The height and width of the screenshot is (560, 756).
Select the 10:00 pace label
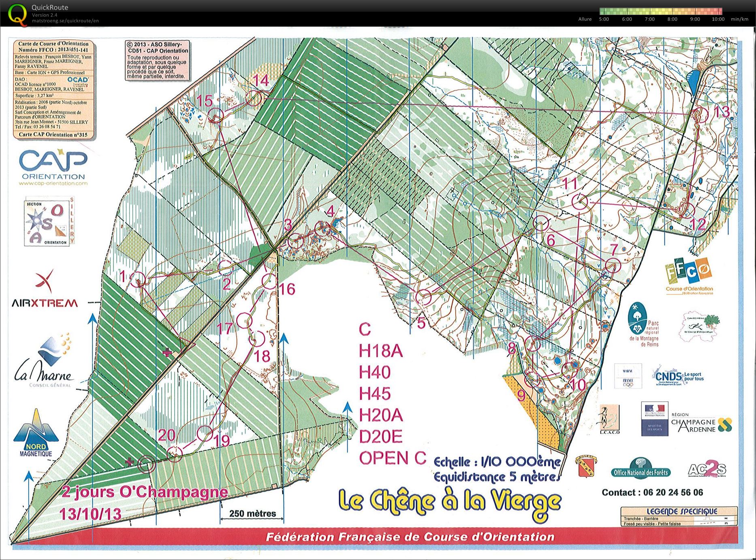click(x=718, y=19)
